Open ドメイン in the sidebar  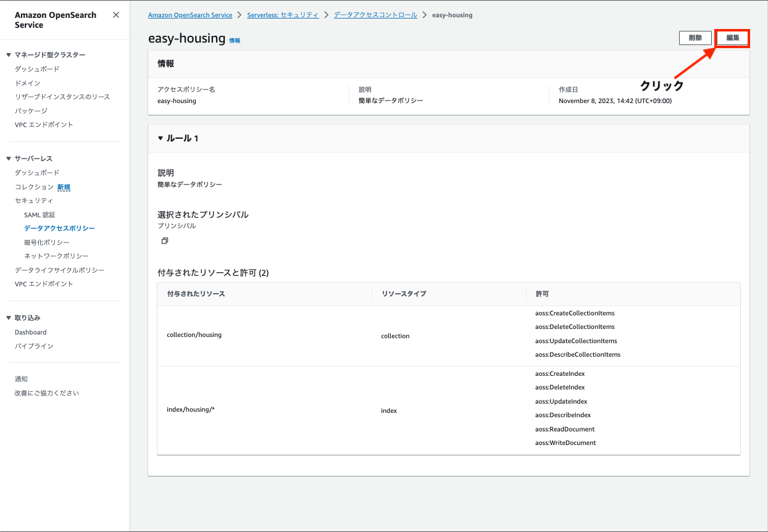point(28,83)
